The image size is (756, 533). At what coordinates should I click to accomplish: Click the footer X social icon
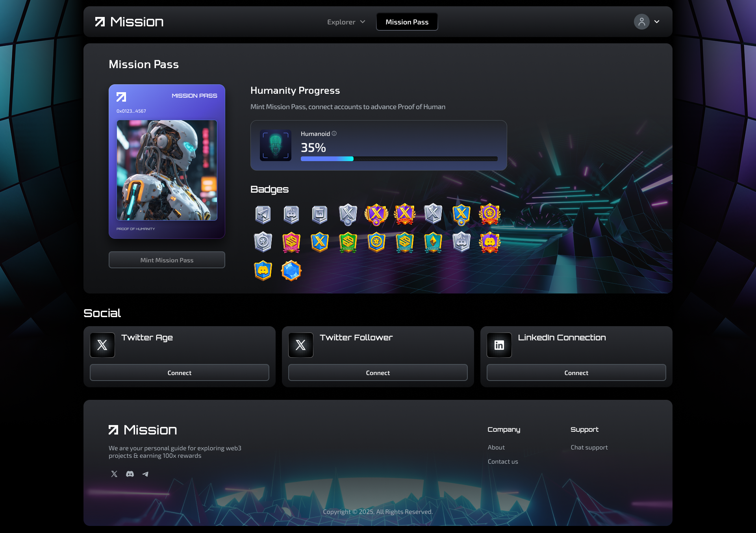coord(114,474)
